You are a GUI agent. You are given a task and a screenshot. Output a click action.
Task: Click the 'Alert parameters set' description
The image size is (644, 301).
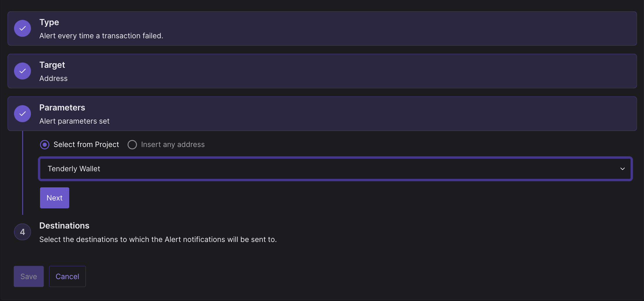74,121
